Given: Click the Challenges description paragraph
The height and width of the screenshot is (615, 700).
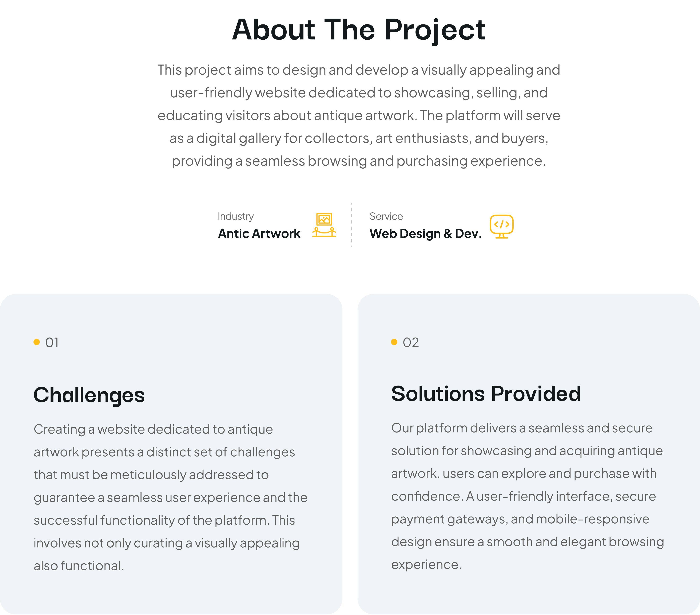Looking at the screenshot, I should pyautogui.click(x=171, y=497).
